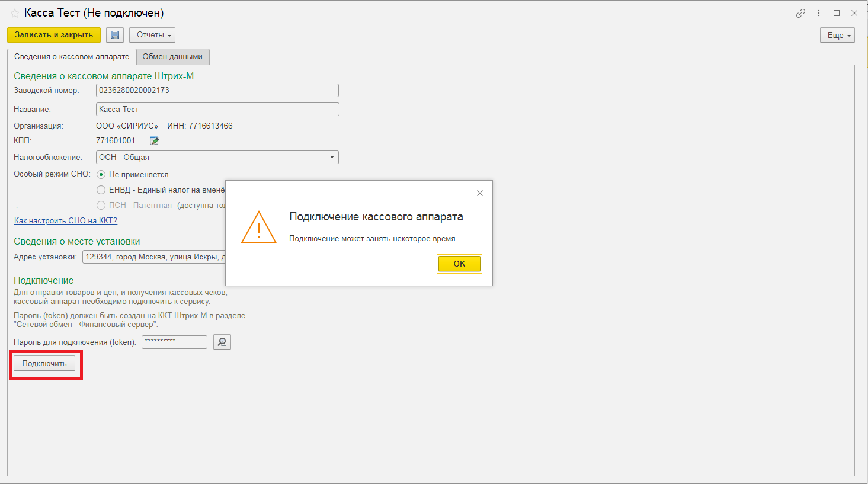Viewport: 868px width, 484px height.
Task: Click the ОСН - Общая combo box text
Action: tap(211, 157)
